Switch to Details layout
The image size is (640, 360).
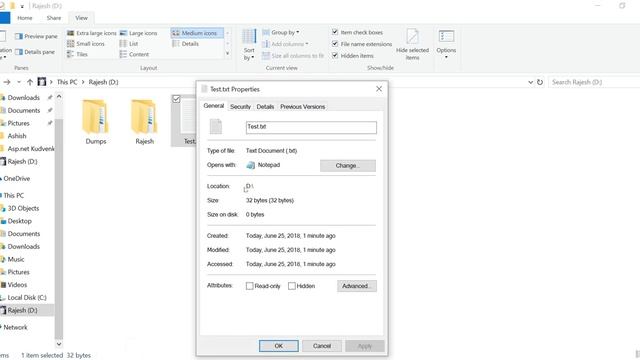(185, 44)
